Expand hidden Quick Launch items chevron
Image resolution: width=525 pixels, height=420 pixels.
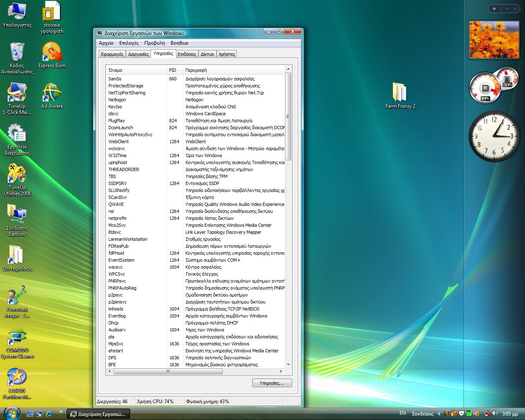pyautogui.click(x=61, y=411)
